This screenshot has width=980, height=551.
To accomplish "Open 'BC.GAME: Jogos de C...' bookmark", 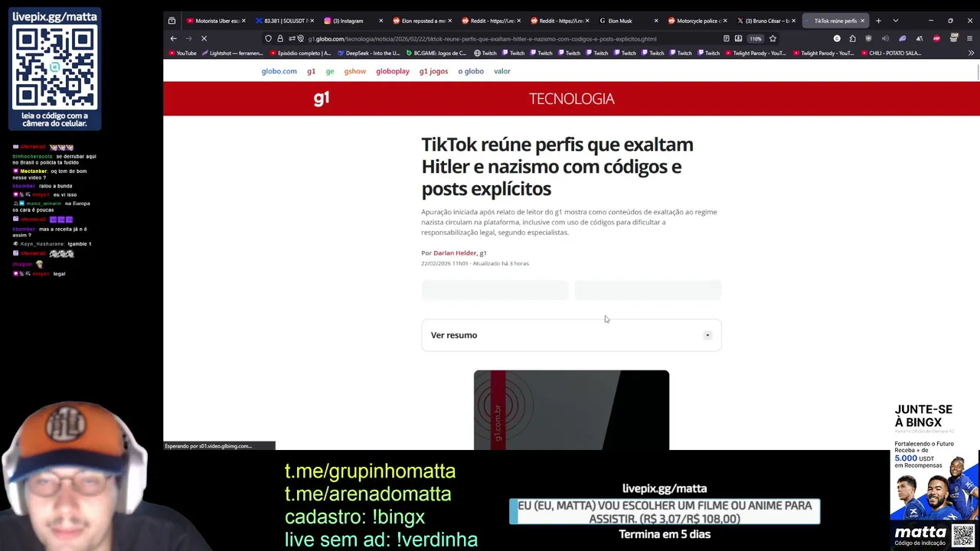I will [436, 53].
